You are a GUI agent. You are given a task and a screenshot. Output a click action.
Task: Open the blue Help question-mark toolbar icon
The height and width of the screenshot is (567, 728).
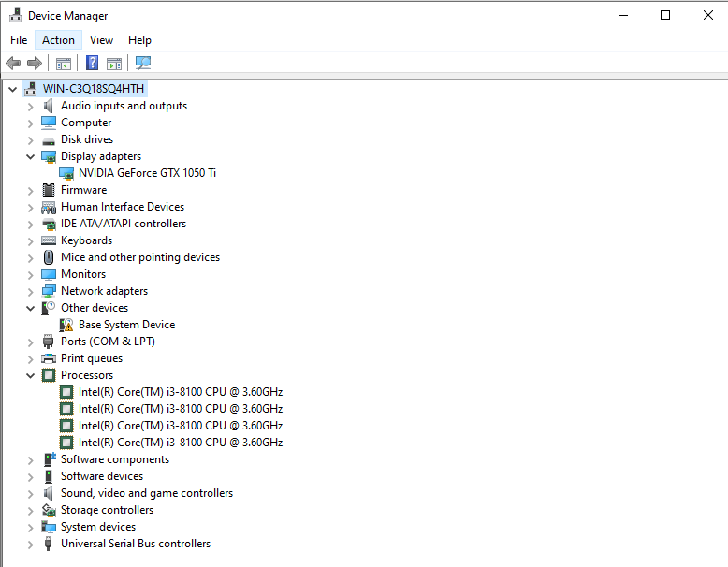pos(92,63)
